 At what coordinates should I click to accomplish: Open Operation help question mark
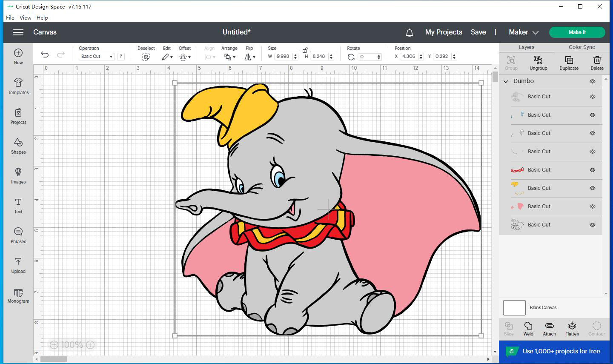[x=121, y=56]
